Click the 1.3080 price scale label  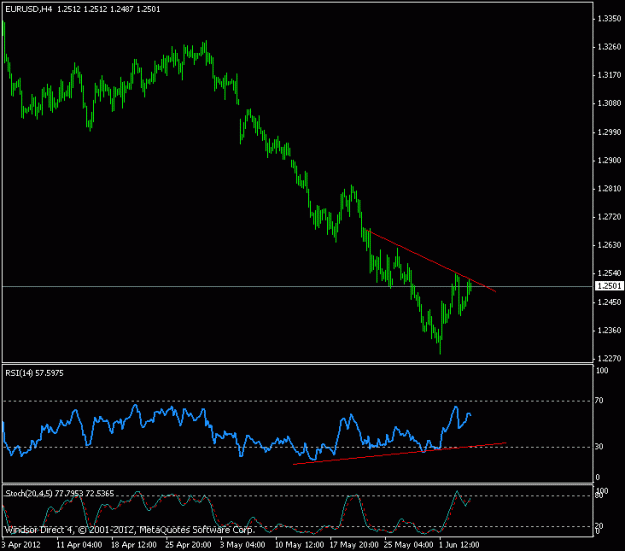tap(609, 104)
